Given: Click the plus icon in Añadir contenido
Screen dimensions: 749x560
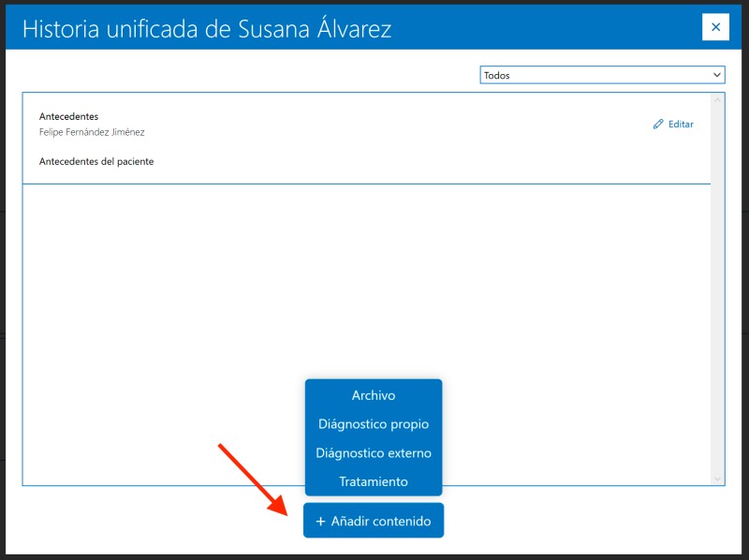Looking at the screenshot, I should point(320,522).
